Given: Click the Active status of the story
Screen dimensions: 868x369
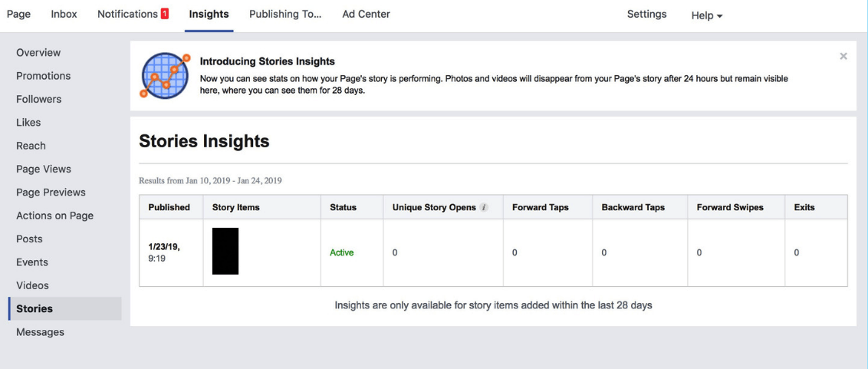Looking at the screenshot, I should (x=341, y=252).
